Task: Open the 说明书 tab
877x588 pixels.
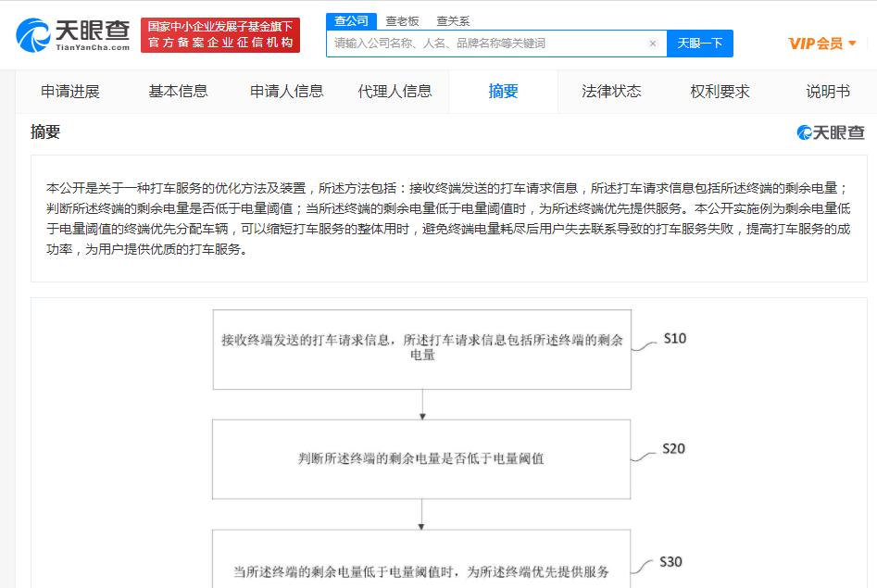Action: click(x=828, y=91)
